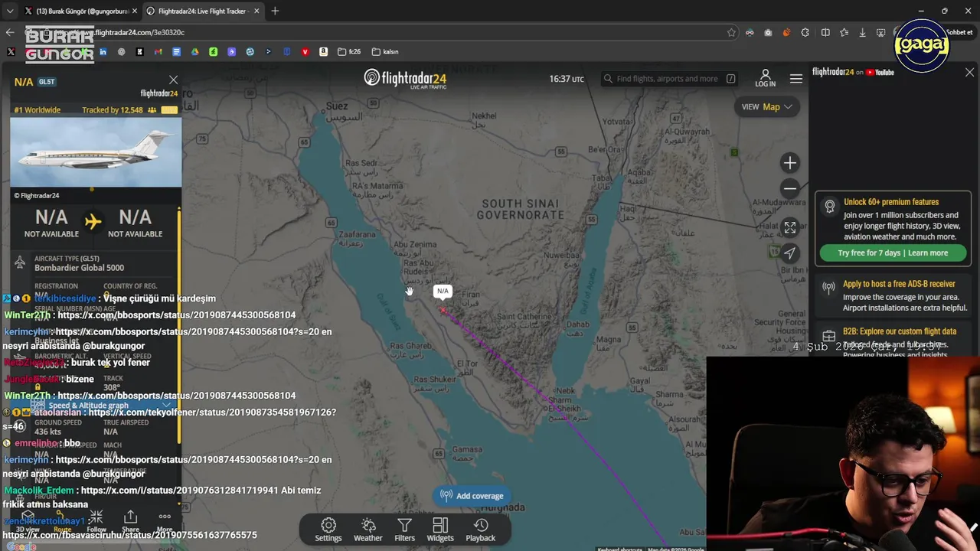Viewport: 980px width, 551px height.
Task: Open browser screenshot camera icon
Action: click(x=768, y=32)
